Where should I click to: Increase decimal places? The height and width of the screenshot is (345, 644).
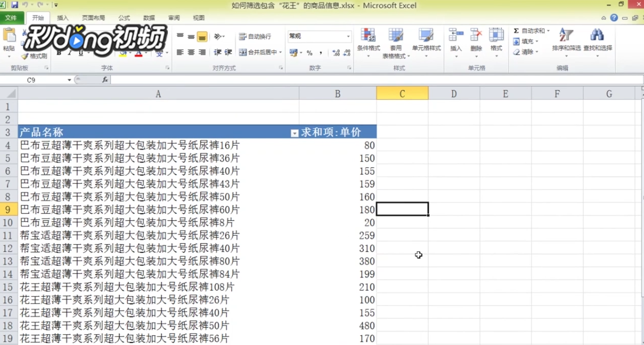point(336,53)
